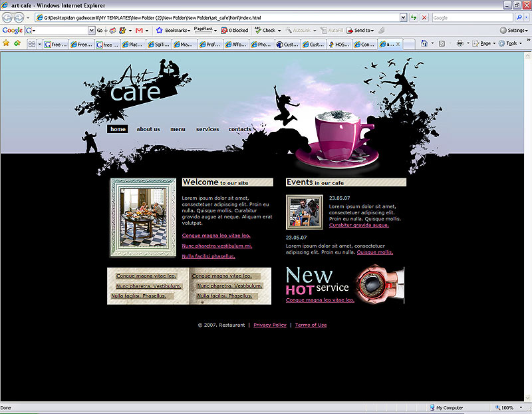Expand the address bar history dropdown
This screenshot has height=414, width=532.
403,17
